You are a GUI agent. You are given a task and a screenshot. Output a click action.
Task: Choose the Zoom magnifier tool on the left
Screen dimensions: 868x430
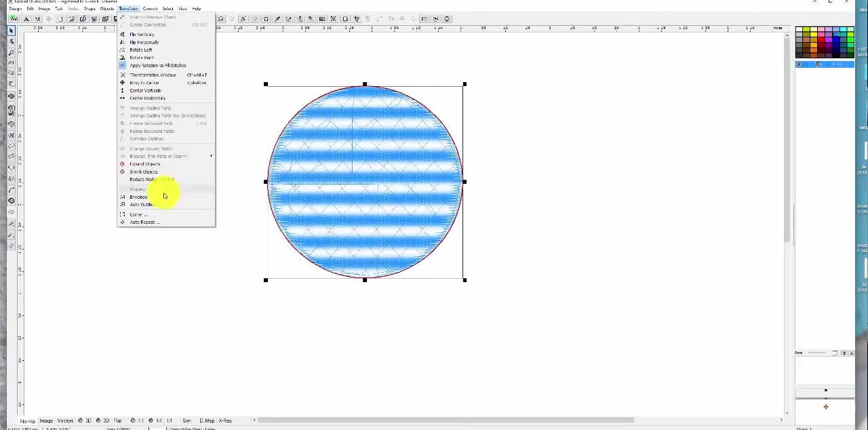(x=11, y=51)
